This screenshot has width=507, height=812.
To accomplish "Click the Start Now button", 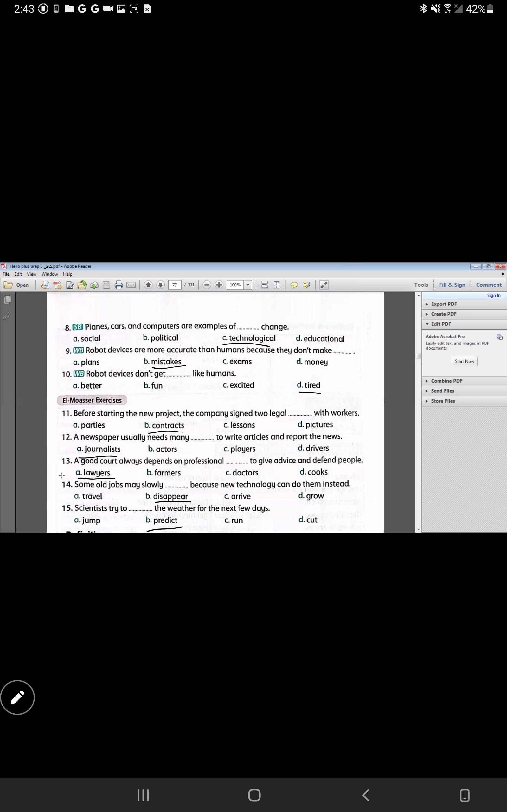I will coord(464,361).
